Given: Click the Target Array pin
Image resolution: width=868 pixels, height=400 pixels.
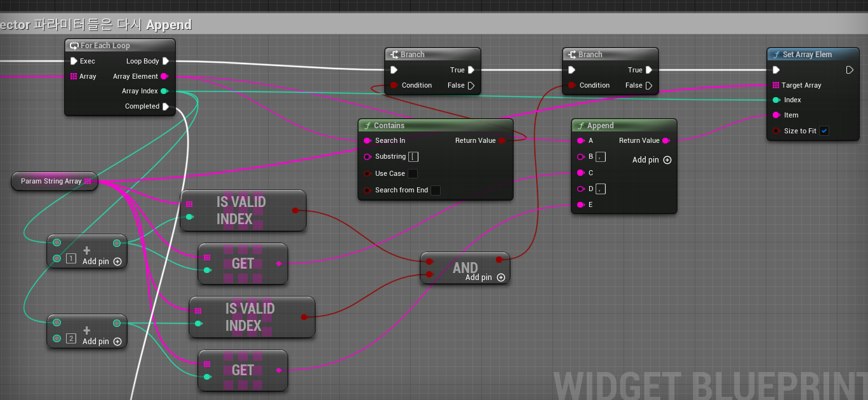Looking at the screenshot, I should [x=776, y=85].
